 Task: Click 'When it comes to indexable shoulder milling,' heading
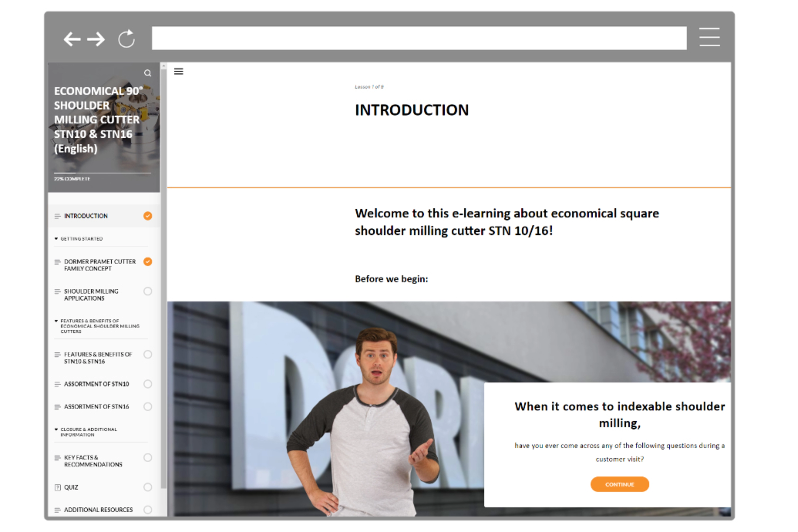[620, 415]
